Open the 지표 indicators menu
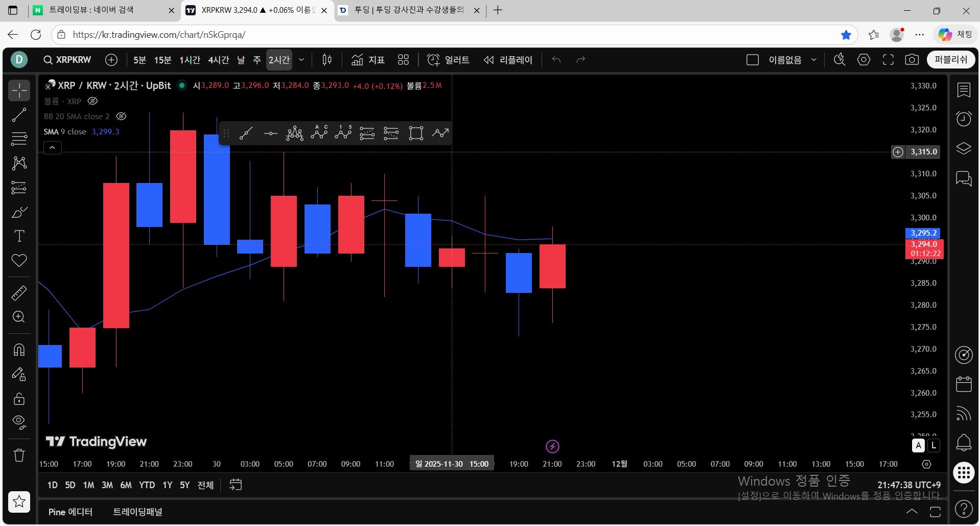980x526 pixels. tap(368, 60)
